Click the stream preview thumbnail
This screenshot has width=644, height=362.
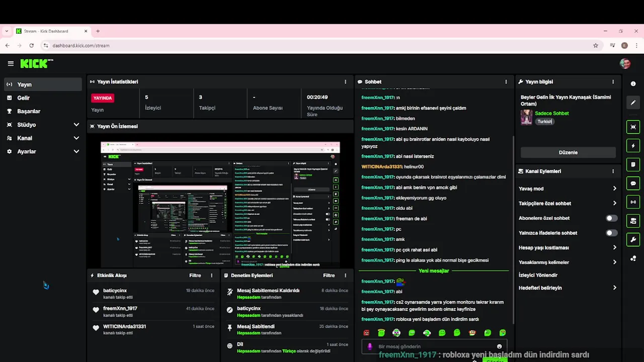click(x=220, y=204)
